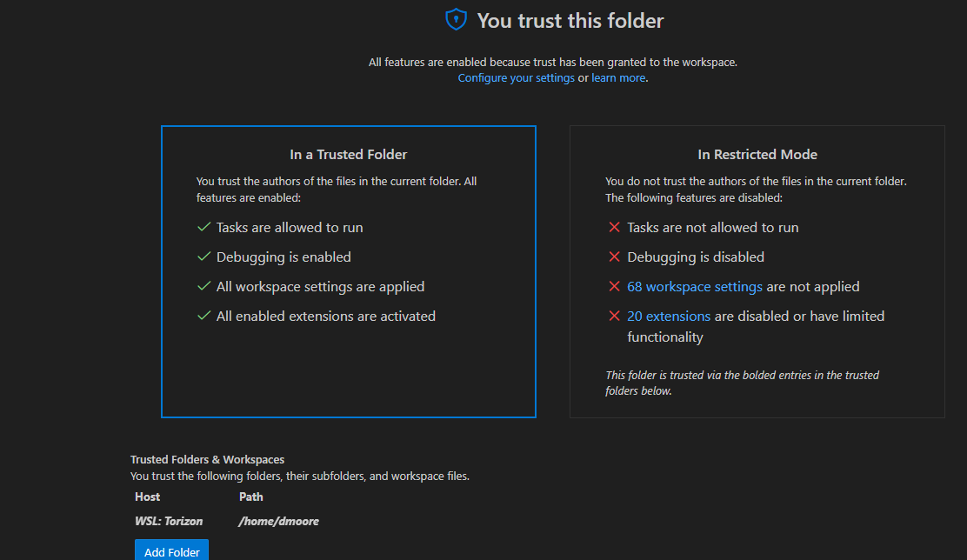Select the "In a Trusted Folder" card heading
967x560 pixels.
pos(348,155)
